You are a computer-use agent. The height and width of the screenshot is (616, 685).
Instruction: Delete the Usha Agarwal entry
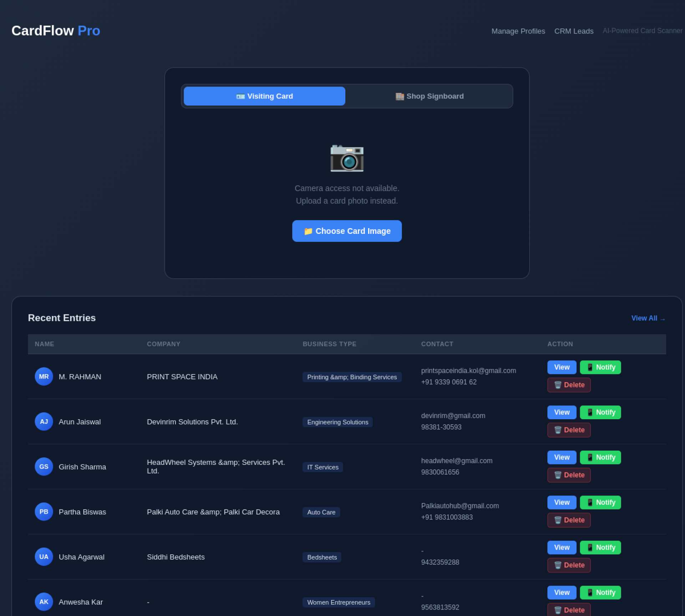pos(569,565)
